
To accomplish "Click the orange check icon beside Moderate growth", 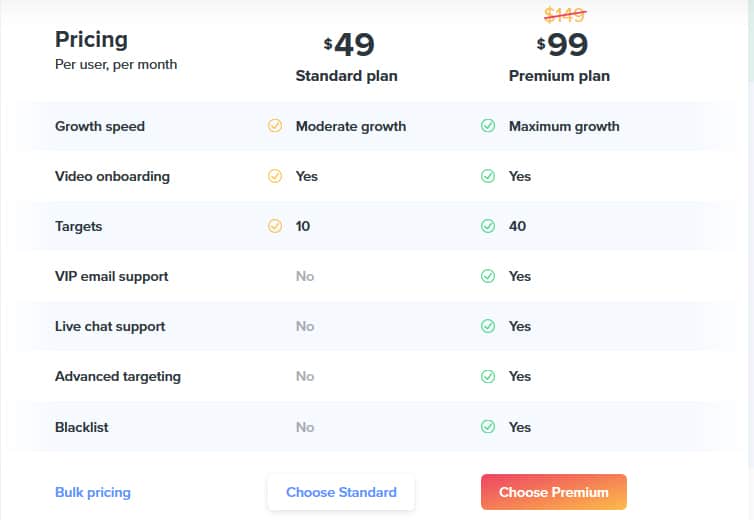I will (275, 126).
